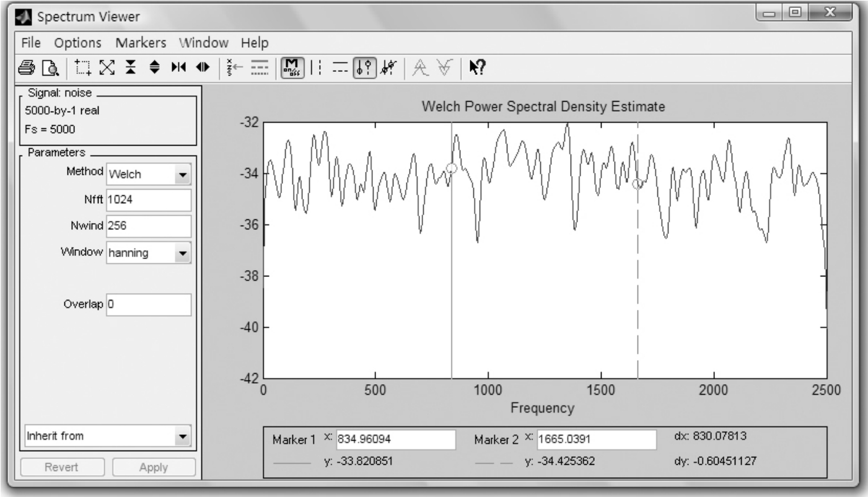
Task: Click the Nwind input field
Action: (x=149, y=226)
